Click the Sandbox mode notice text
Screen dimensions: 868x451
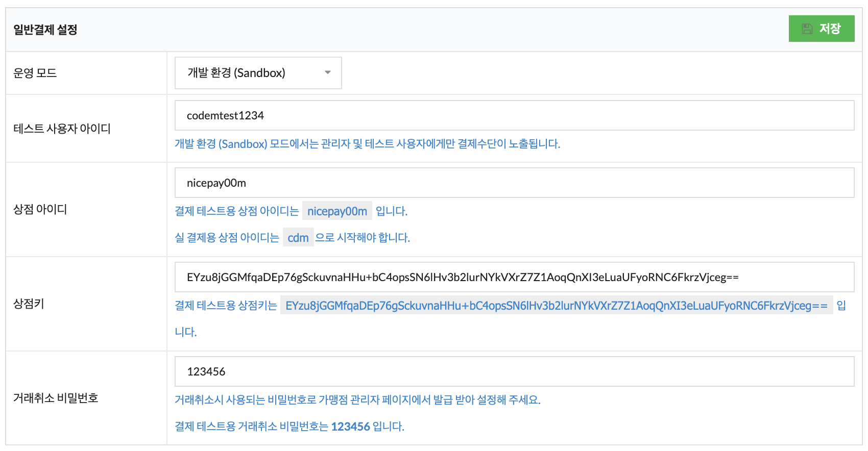[x=368, y=144]
